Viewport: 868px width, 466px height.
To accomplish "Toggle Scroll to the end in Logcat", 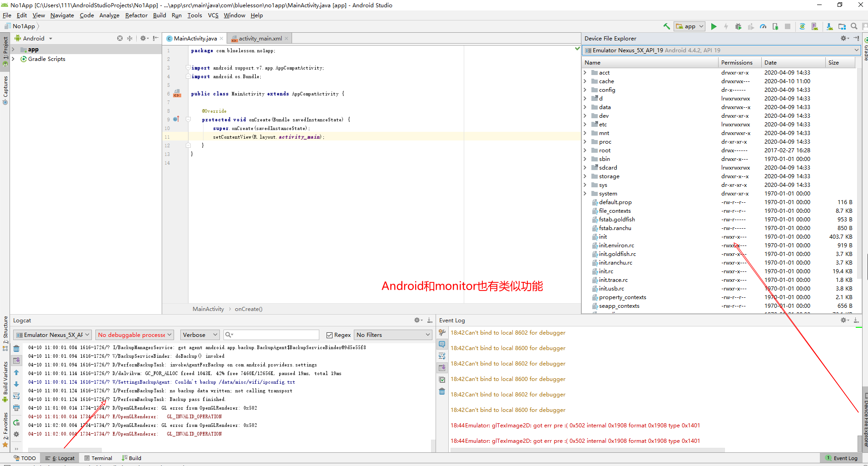I will click(x=16, y=361).
